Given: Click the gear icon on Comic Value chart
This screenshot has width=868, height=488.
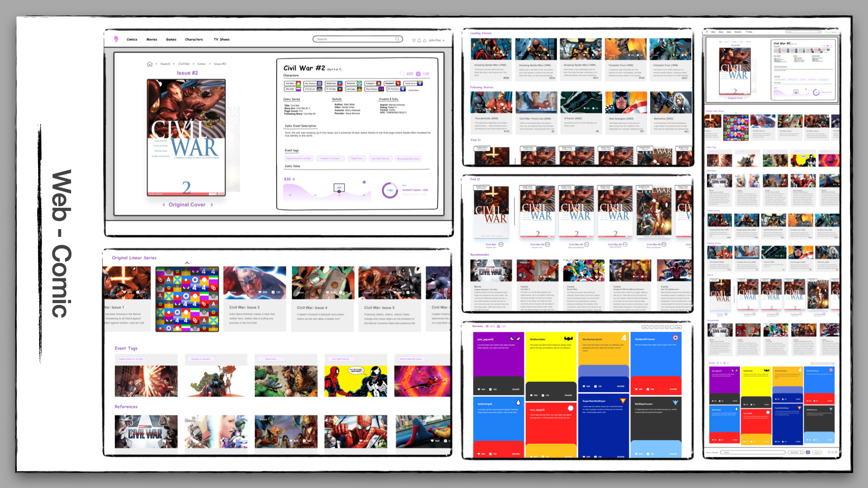Looking at the screenshot, I should coord(364,182).
